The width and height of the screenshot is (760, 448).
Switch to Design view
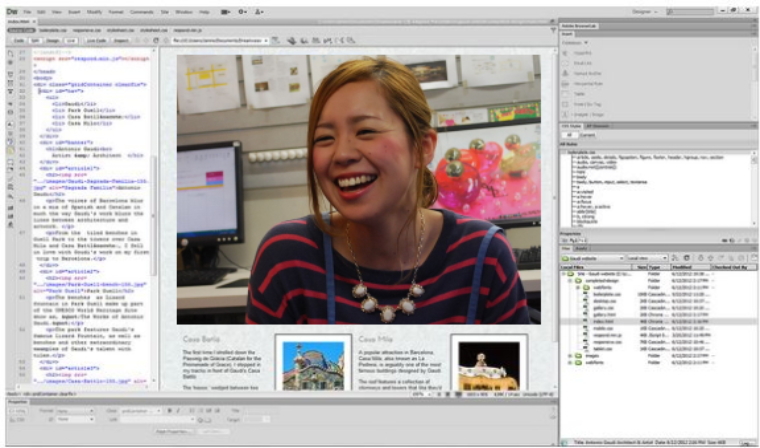click(x=53, y=41)
